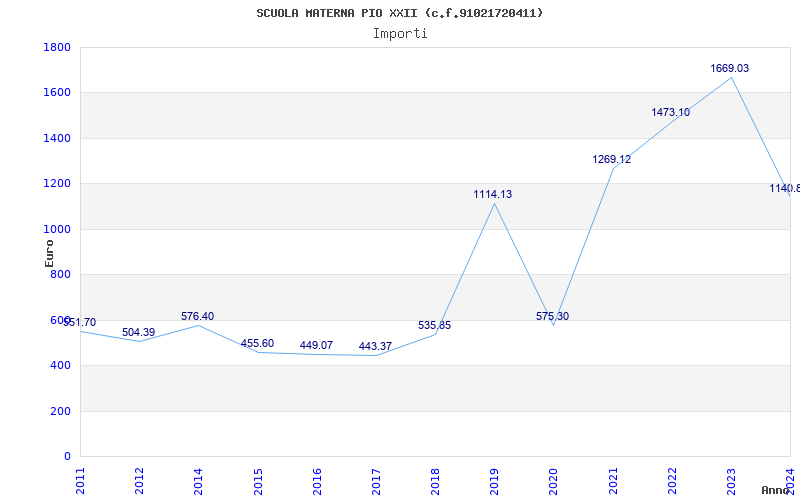The height and width of the screenshot is (500, 800).
Task: Click x-axis year 2018
Action: (x=436, y=481)
